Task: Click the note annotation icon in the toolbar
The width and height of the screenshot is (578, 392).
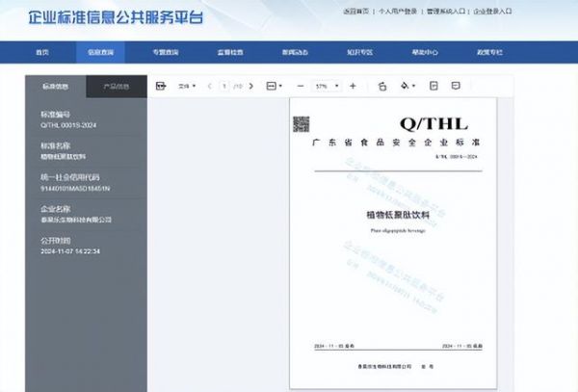Action: point(433,86)
